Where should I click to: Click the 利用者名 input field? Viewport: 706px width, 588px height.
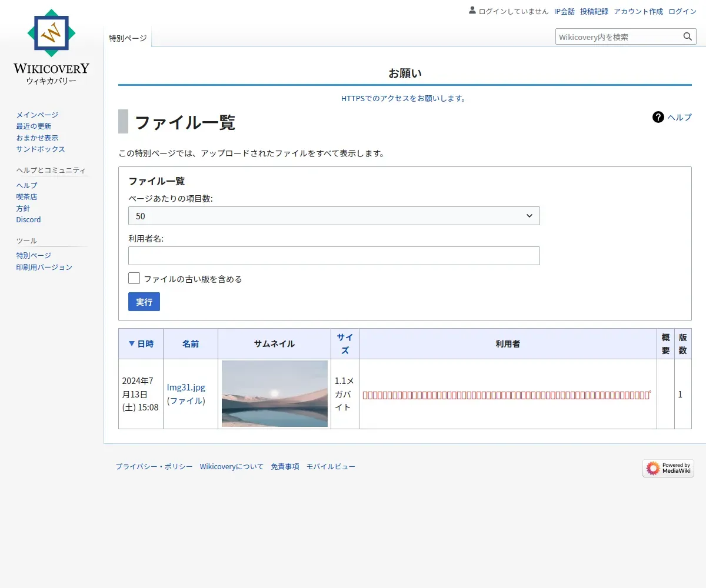[x=334, y=256]
